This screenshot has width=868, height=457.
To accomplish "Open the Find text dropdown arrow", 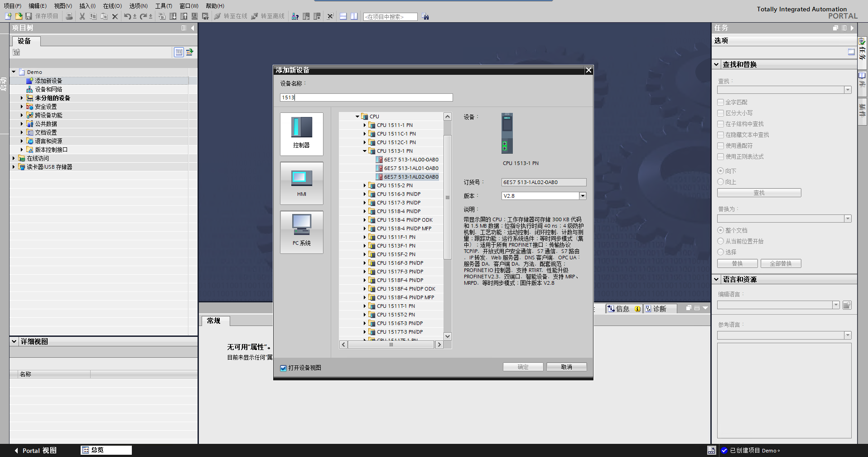I will click(848, 90).
